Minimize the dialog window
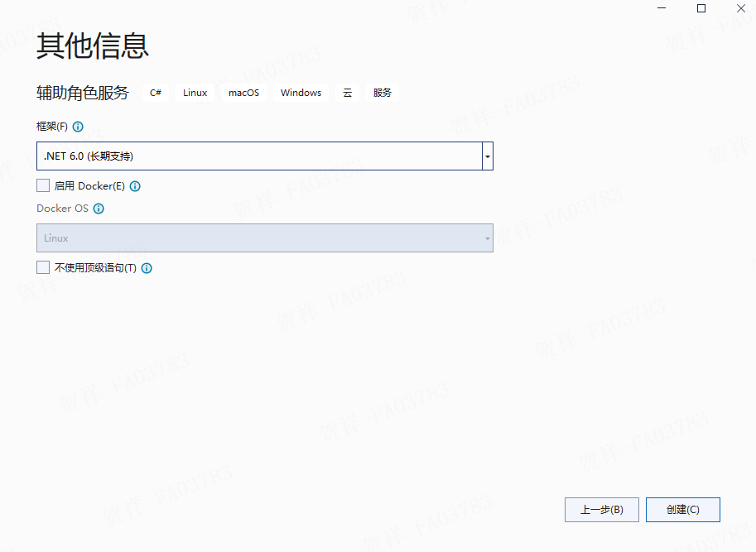Screen dimensions: 756x552 click(662, 8)
